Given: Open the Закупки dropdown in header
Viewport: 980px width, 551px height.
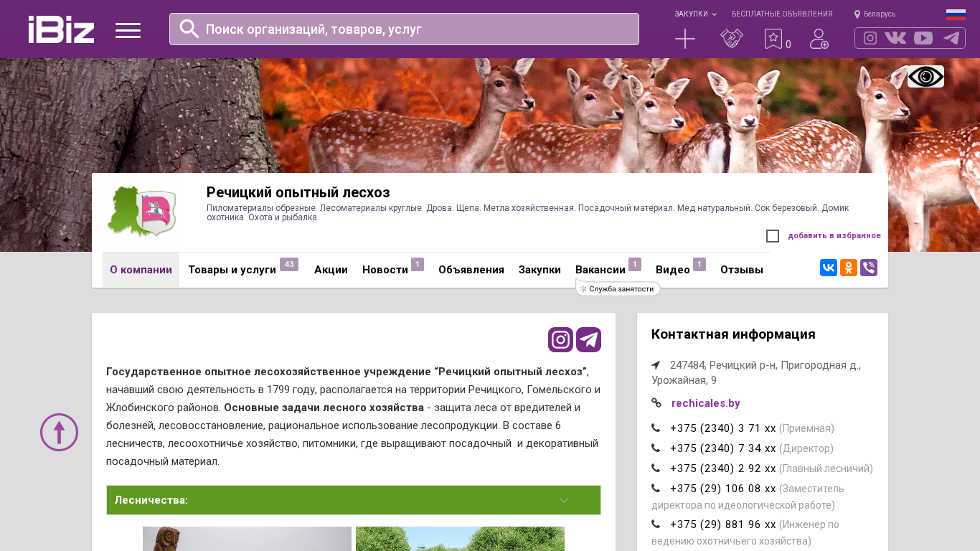Looking at the screenshot, I should (694, 14).
